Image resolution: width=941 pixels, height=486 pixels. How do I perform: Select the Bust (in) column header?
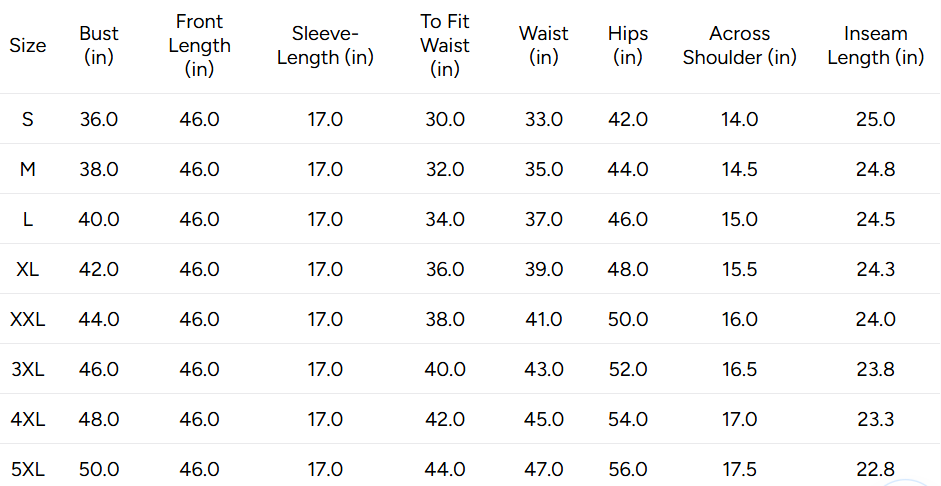pyautogui.click(x=98, y=45)
